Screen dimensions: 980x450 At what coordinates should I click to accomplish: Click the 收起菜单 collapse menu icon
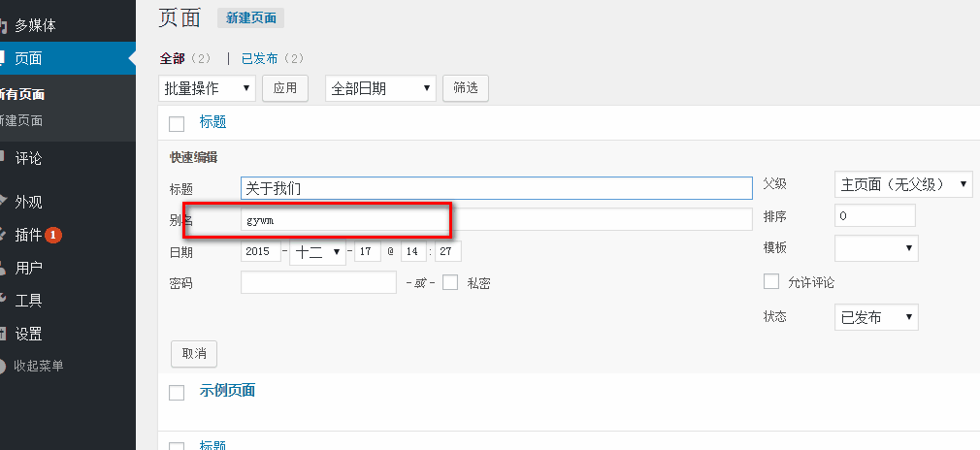click(x=3, y=367)
